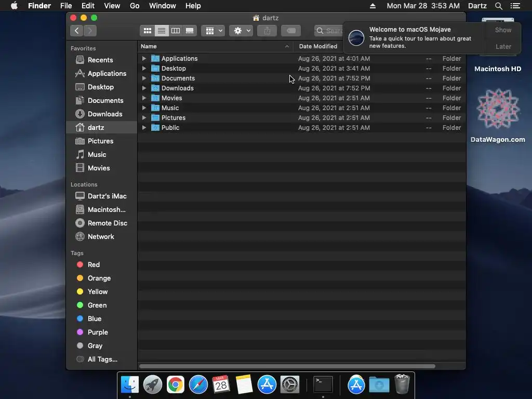Open the Window menu
The height and width of the screenshot is (399, 532).
163,6
